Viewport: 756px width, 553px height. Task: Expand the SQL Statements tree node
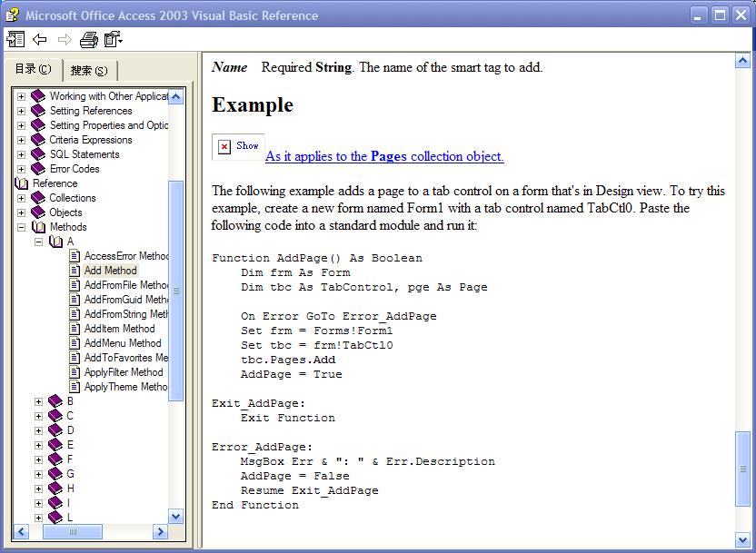point(21,154)
